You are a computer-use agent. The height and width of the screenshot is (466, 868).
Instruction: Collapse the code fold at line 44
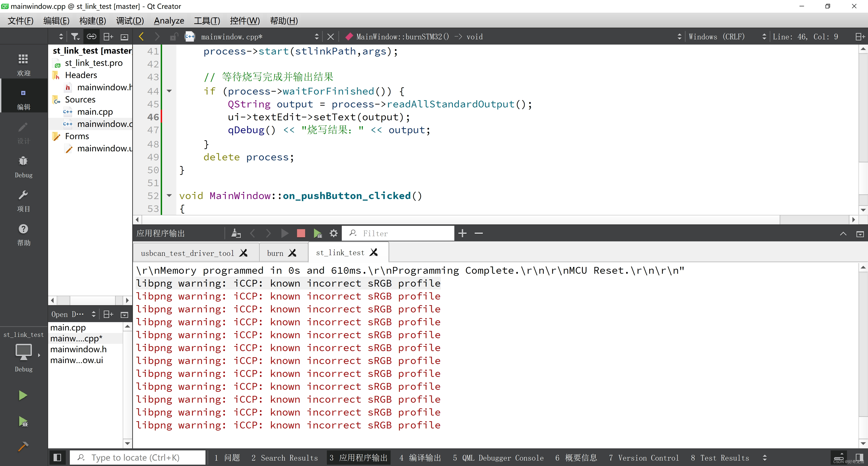(x=169, y=91)
